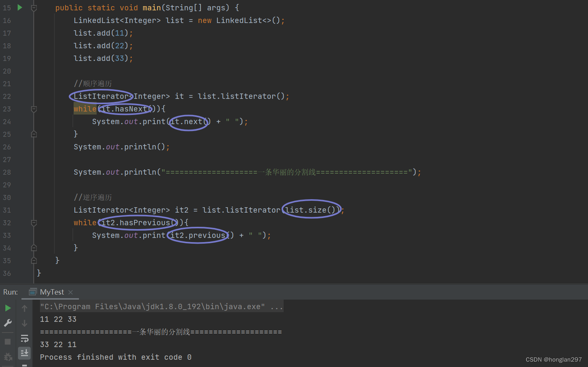This screenshot has width=588, height=367.
Task: Click 'list.size()' on line 31
Action: pyautogui.click(x=311, y=210)
